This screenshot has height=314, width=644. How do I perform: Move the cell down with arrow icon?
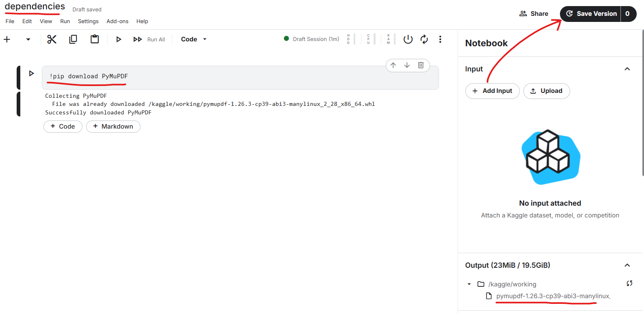point(407,65)
